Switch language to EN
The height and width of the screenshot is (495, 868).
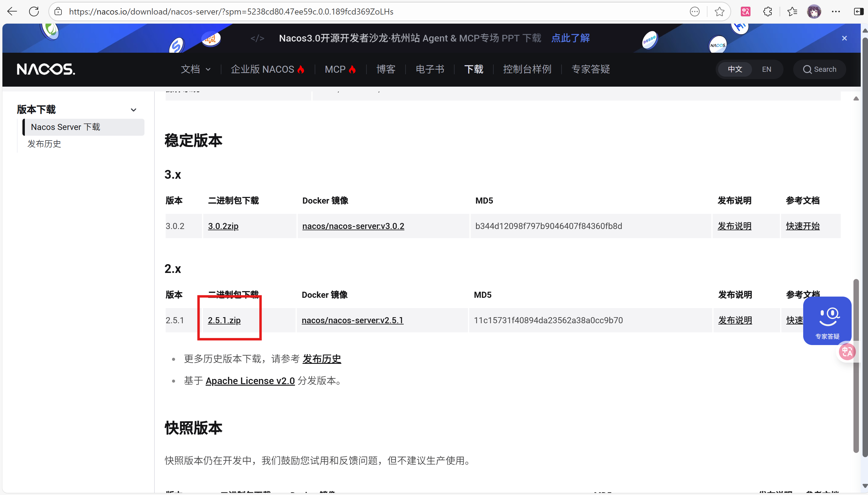[x=766, y=69]
